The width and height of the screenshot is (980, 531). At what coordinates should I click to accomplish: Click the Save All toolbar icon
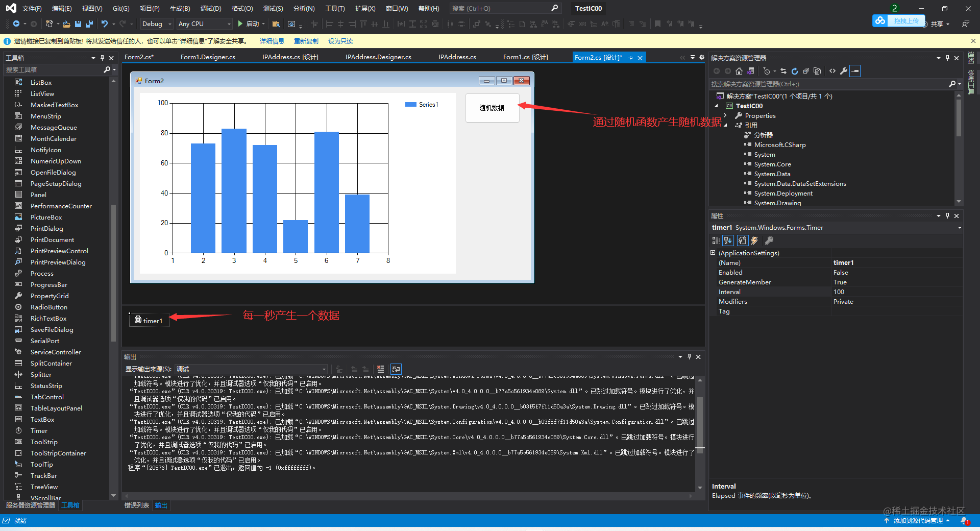click(x=89, y=24)
